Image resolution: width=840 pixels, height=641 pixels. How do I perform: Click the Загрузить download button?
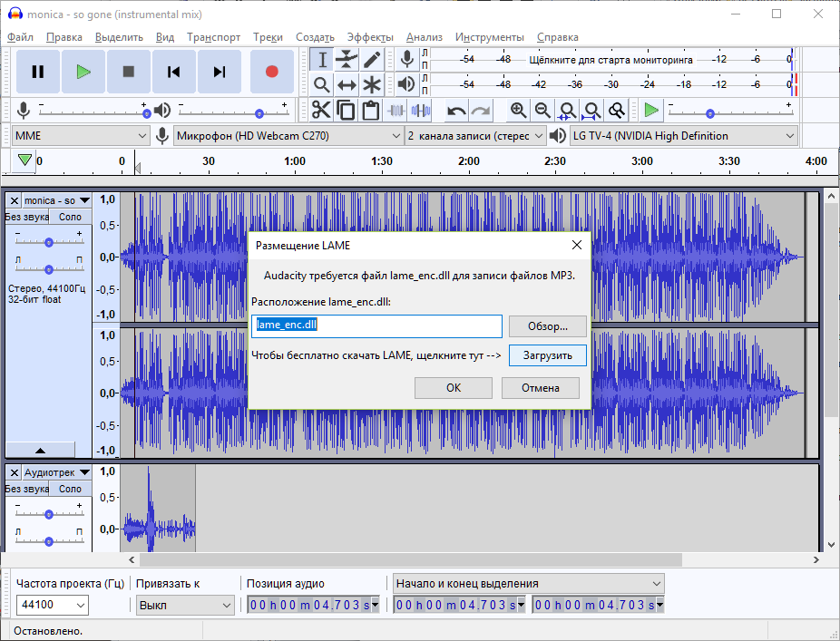click(x=548, y=355)
